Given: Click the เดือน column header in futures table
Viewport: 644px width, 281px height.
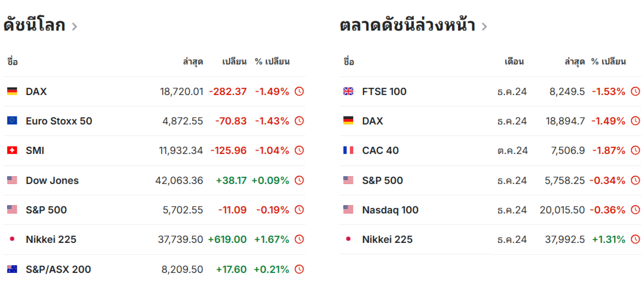Looking at the screenshot, I should (514, 62).
